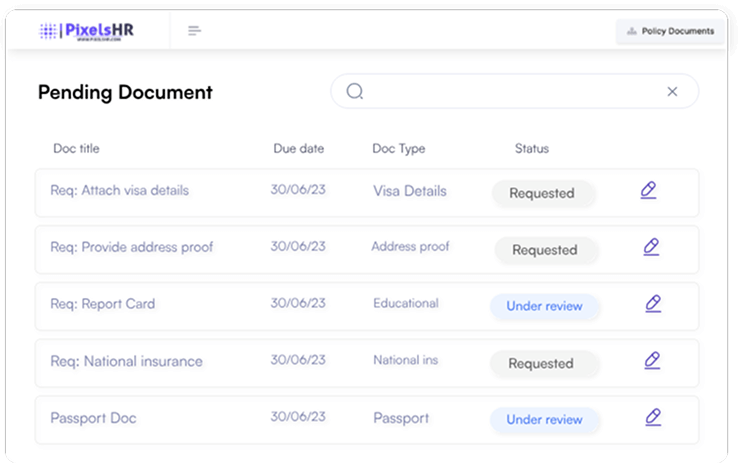Clear the search field with X
Viewport: 738px width, 463px height.
click(672, 92)
